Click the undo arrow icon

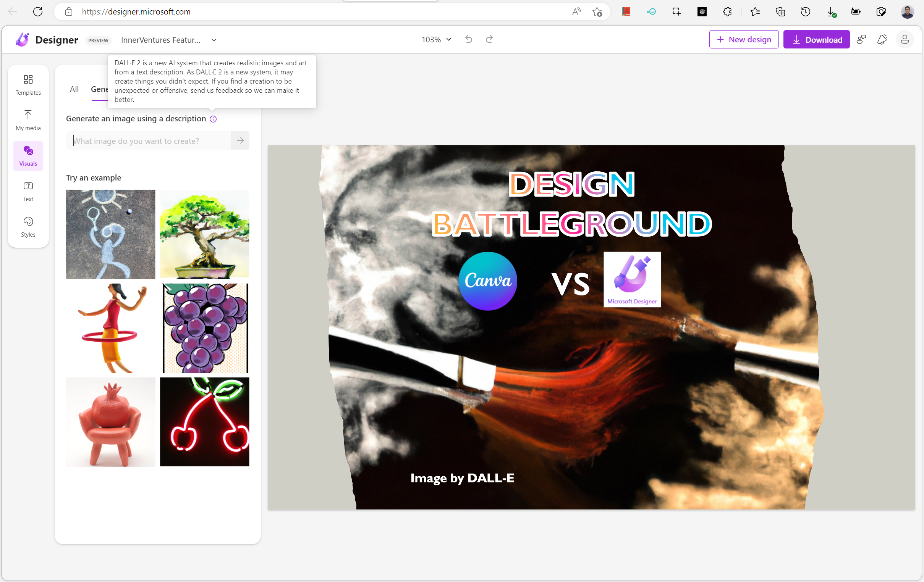[x=469, y=39]
